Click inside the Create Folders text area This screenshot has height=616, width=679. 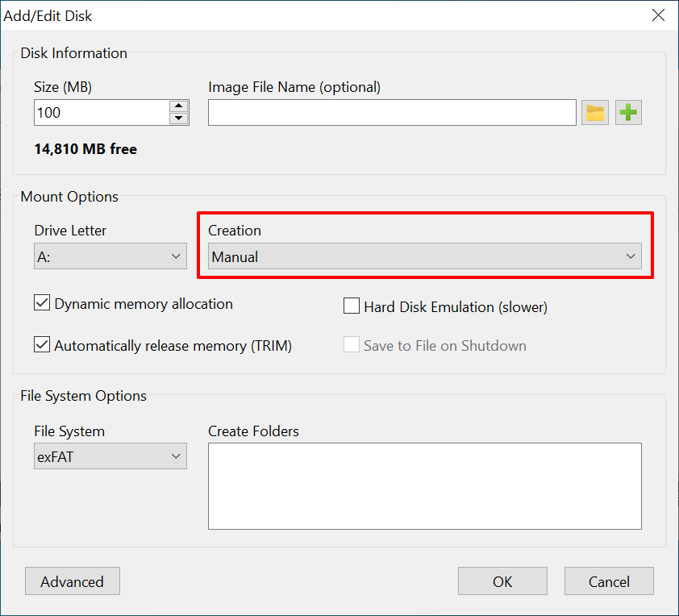tap(425, 486)
